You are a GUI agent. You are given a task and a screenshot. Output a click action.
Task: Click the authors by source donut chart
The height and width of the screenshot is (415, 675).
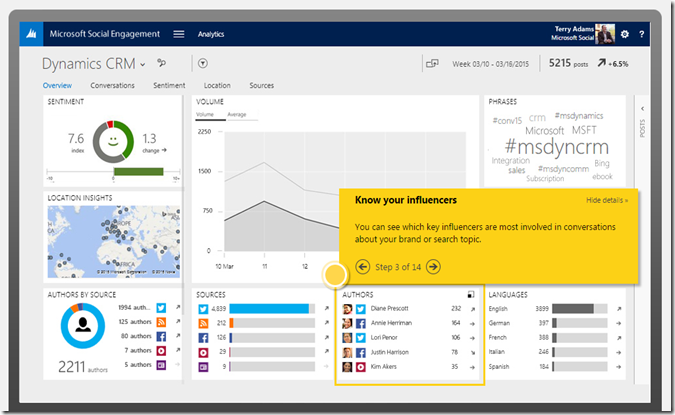[83, 325]
